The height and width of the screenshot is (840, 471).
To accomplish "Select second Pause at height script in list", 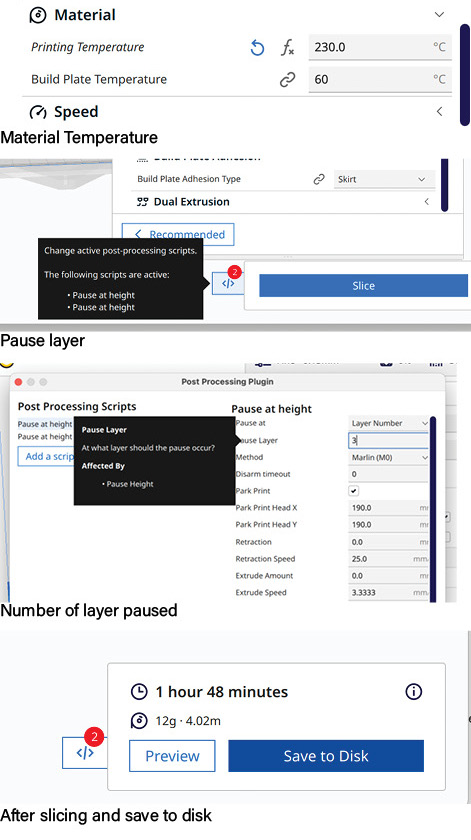I will point(45,437).
